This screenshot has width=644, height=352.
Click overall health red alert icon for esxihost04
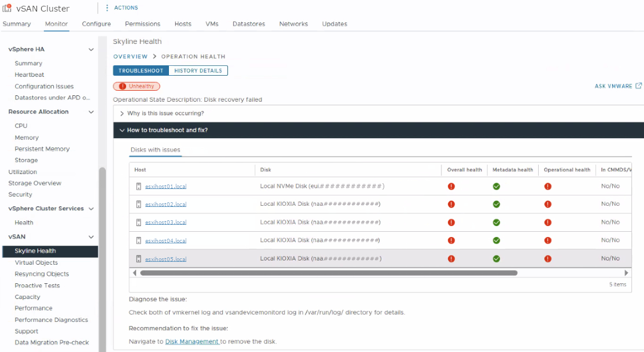451,240
